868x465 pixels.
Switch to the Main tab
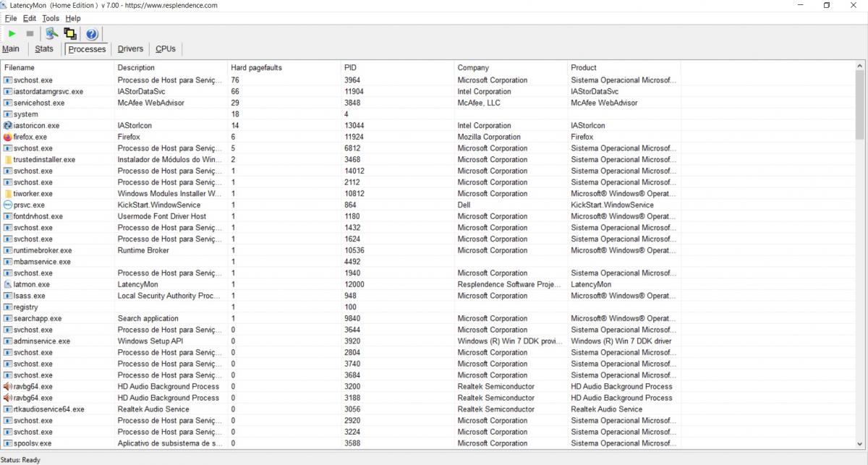pyautogui.click(x=11, y=49)
